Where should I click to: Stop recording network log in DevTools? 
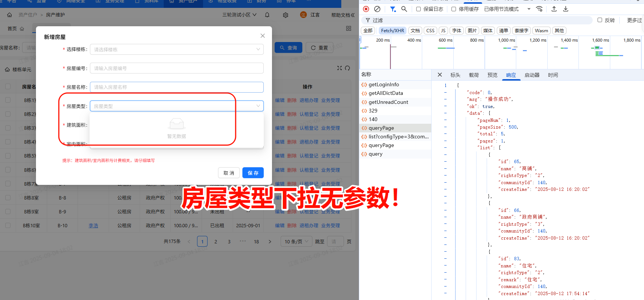coord(366,9)
